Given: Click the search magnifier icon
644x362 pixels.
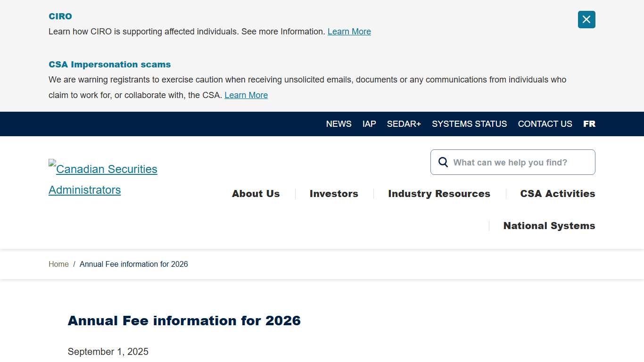Looking at the screenshot, I should pyautogui.click(x=443, y=162).
